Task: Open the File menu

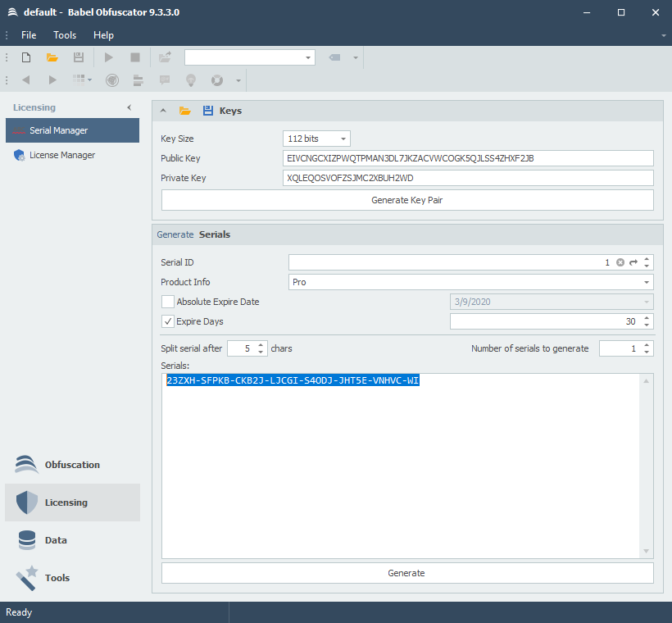Action: (29, 35)
